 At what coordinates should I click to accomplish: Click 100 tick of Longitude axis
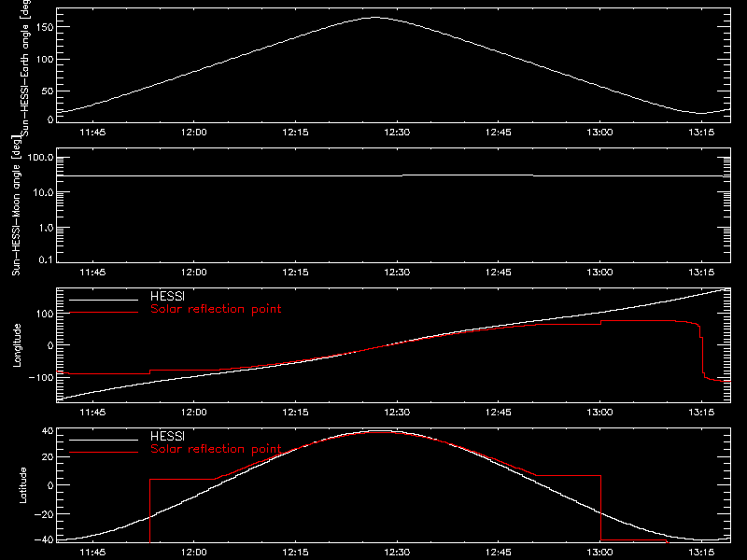(45, 314)
